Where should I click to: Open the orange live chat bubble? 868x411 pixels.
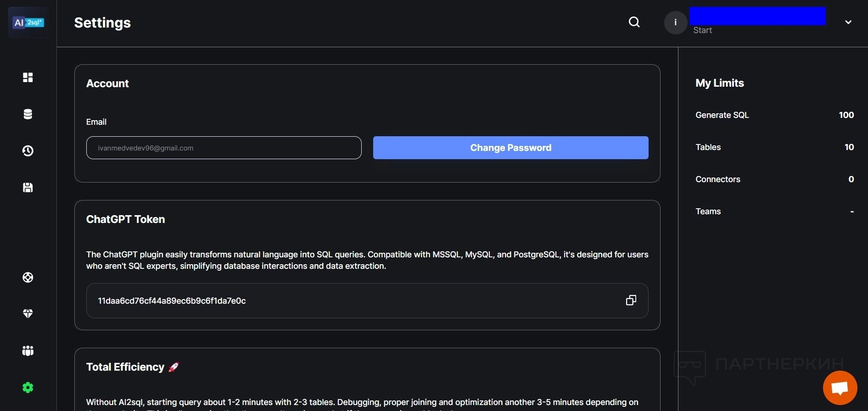(x=840, y=388)
